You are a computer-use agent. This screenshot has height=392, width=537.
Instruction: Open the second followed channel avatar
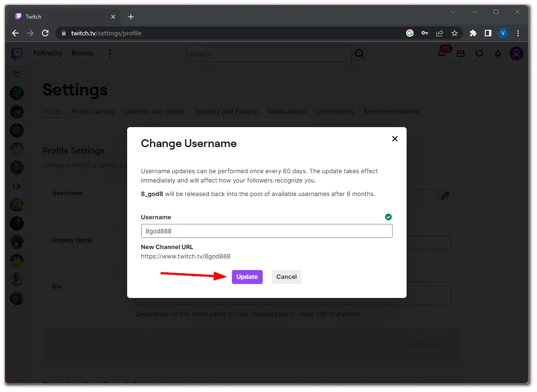pyautogui.click(x=17, y=112)
